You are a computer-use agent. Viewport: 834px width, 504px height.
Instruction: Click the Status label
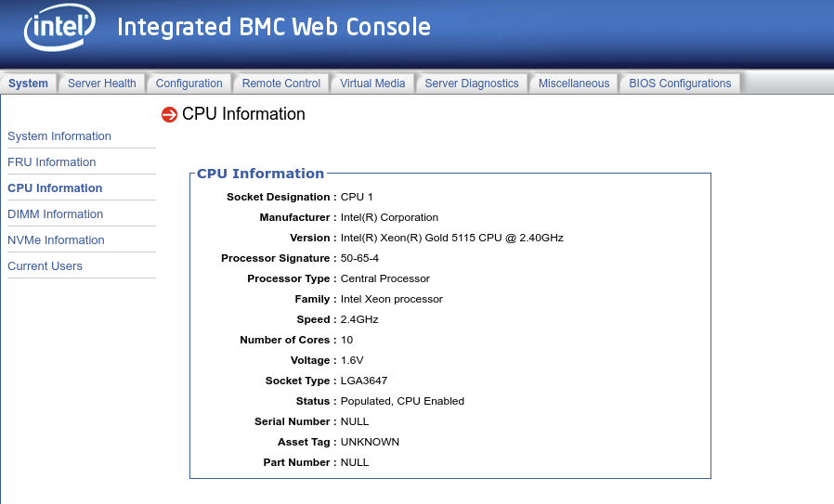point(313,401)
